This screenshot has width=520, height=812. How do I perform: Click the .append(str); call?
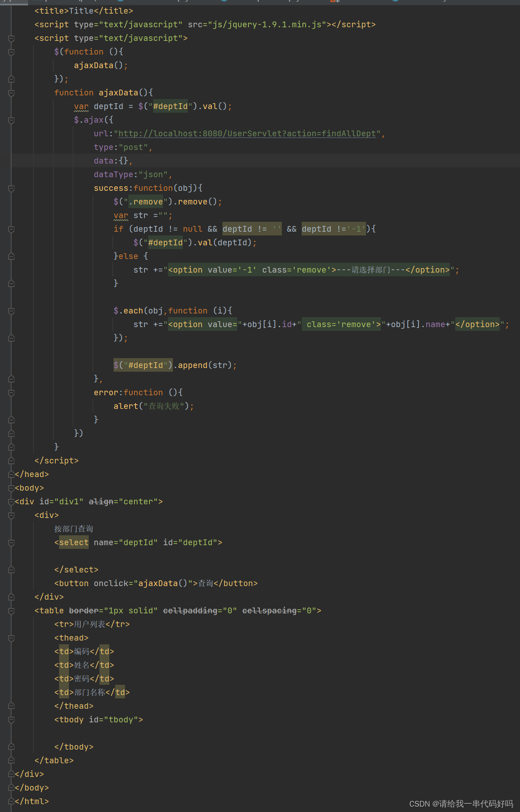(x=205, y=366)
